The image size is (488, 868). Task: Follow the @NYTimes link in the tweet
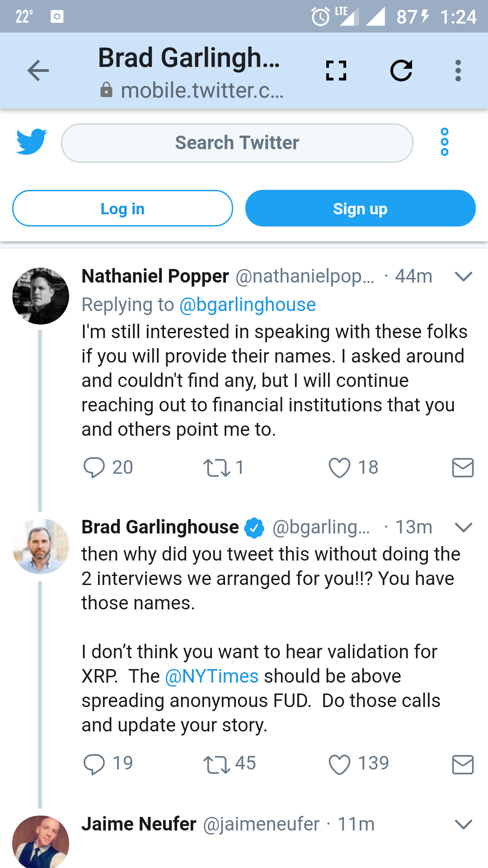[x=211, y=676]
